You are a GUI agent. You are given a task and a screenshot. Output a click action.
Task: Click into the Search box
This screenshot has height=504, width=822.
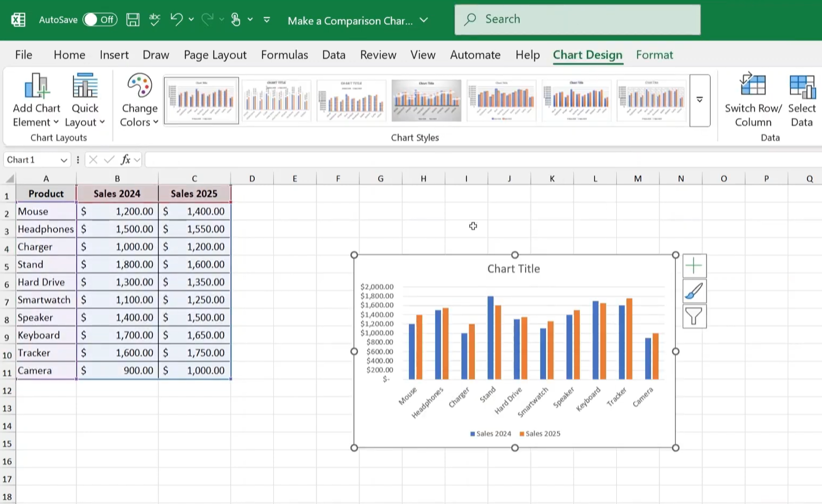pos(577,20)
